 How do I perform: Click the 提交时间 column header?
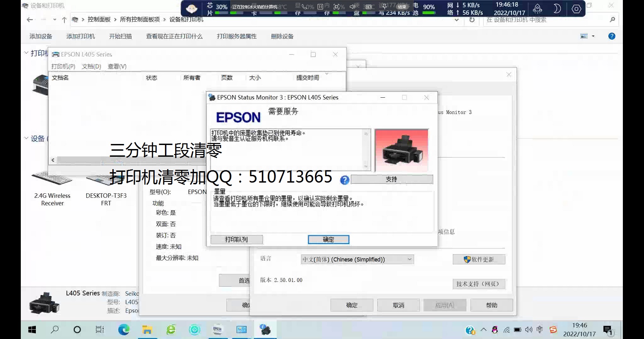(x=308, y=78)
